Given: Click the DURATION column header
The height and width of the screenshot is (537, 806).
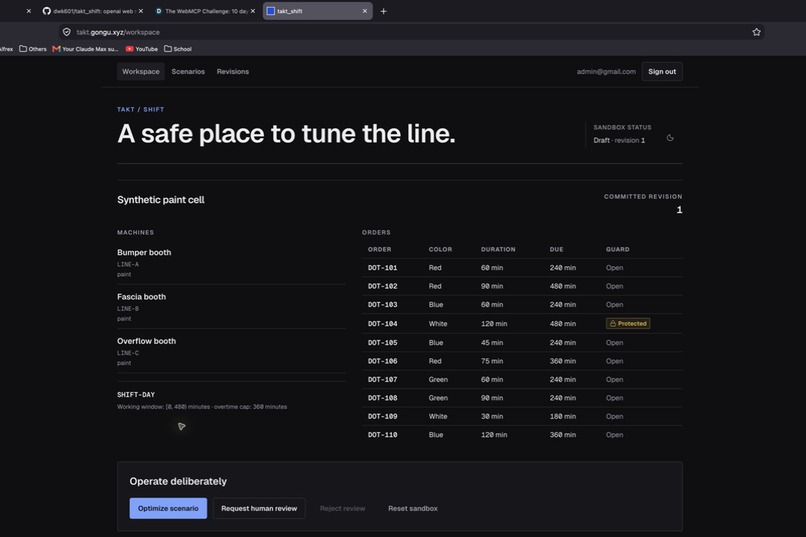Looking at the screenshot, I should (498, 249).
